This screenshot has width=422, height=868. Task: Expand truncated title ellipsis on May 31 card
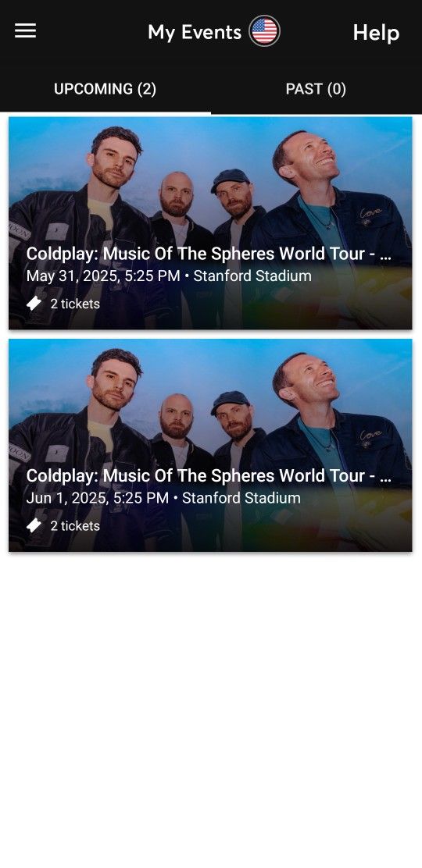click(x=384, y=255)
